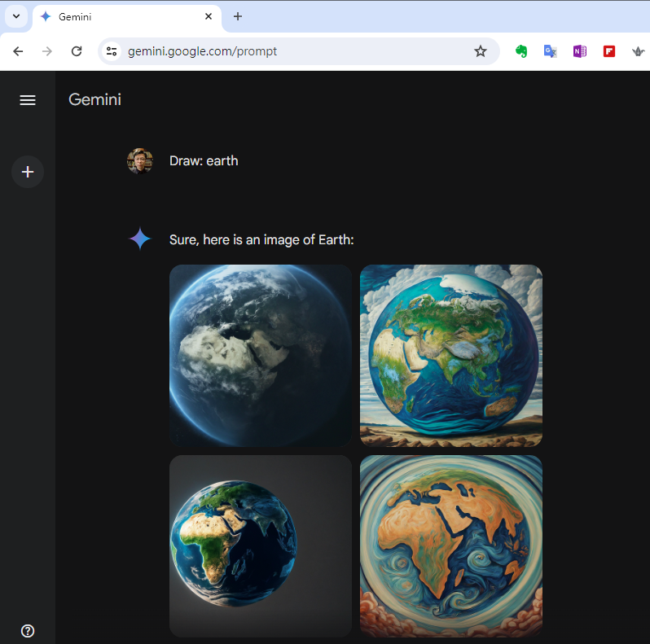Viewport: 650px width, 644px height.
Task: Open the Flipboard extension icon
Action: click(609, 51)
